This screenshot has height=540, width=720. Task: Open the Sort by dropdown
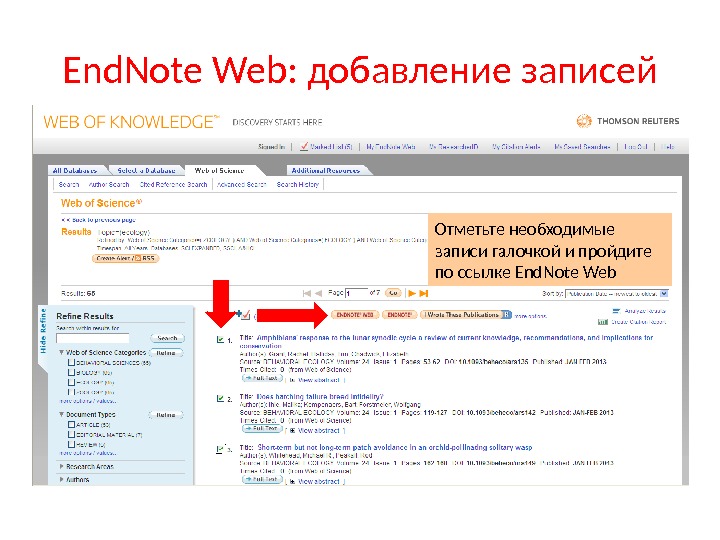(x=617, y=294)
